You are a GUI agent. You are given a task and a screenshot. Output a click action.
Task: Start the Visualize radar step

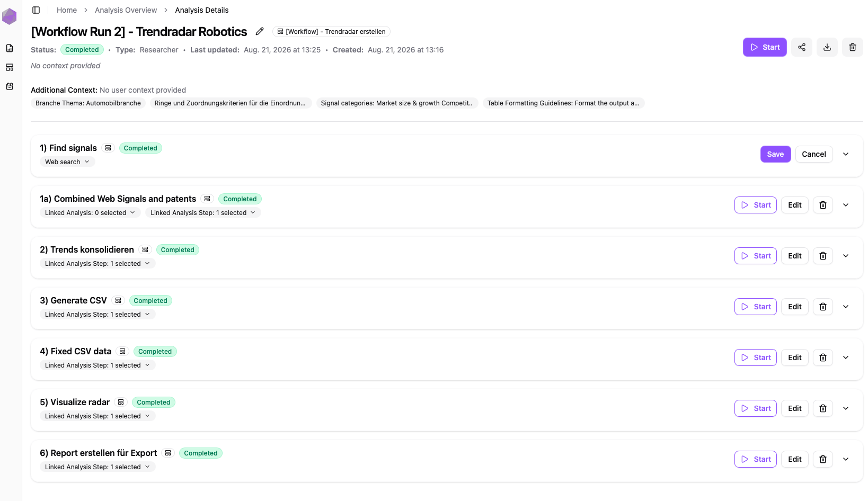pyautogui.click(x=756, y=408)
